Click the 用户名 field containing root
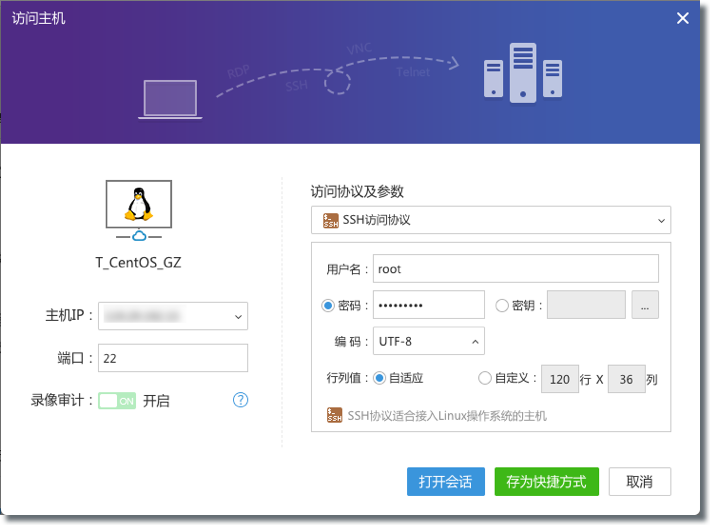This screenshot has height=525, width=710. [515, 269]
